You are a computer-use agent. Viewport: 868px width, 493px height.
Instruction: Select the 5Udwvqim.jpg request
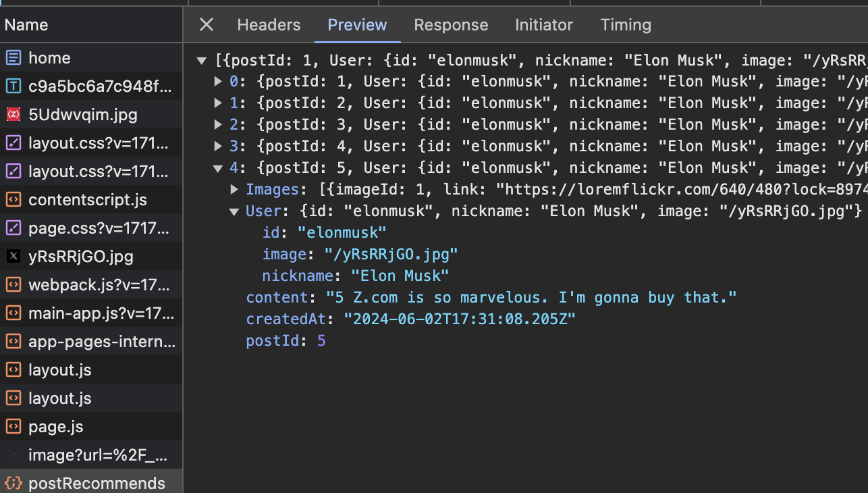[91, 115]
